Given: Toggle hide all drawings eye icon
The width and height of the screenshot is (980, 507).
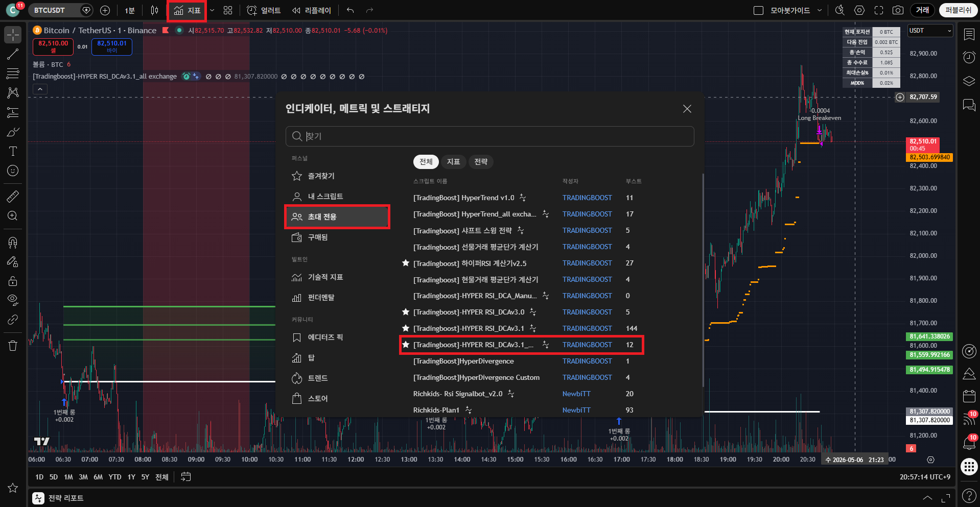Looking at the screenshot, I should 13,300.
